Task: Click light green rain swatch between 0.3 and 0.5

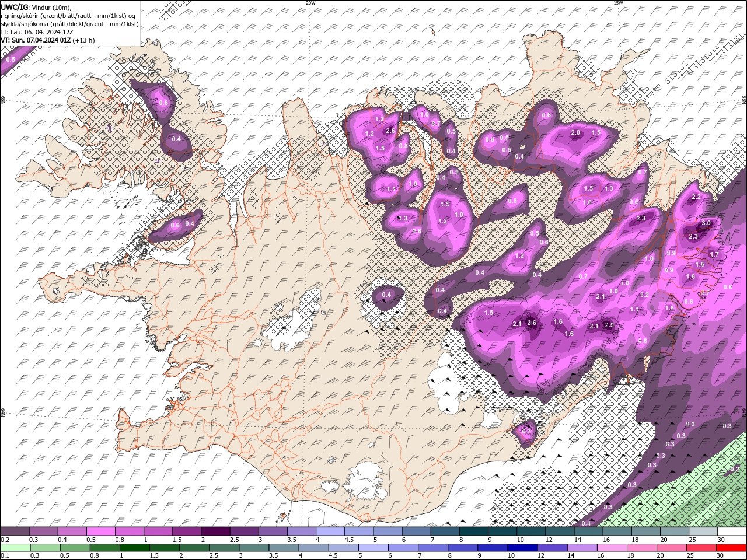Action: (45, 548)
